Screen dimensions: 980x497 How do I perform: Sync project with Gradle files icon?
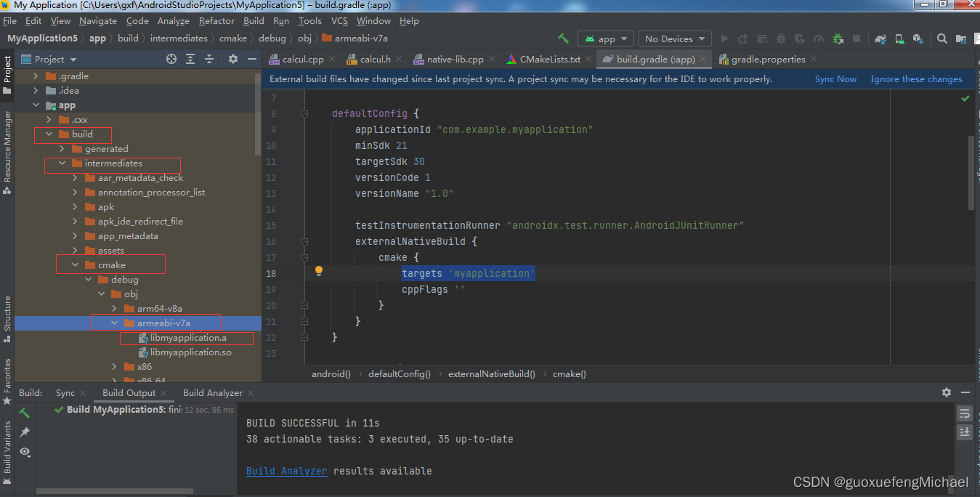pyautogui.click(x=880, y=39)
